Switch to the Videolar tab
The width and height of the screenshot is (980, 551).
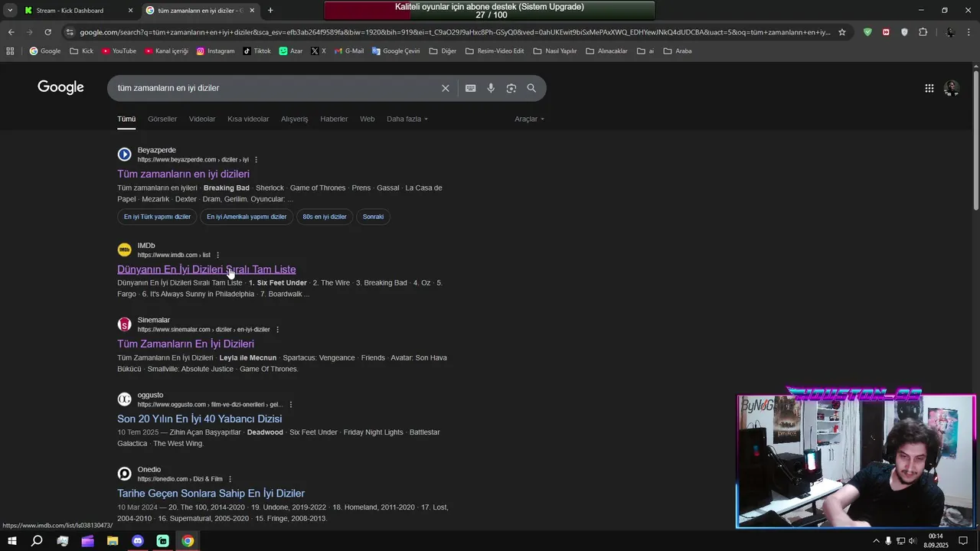click(202, 119)
